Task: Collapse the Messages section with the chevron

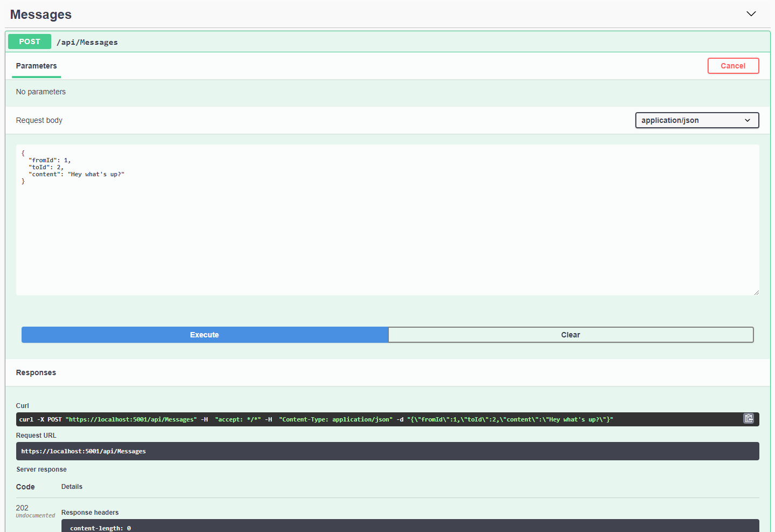Action: [751, 14]
